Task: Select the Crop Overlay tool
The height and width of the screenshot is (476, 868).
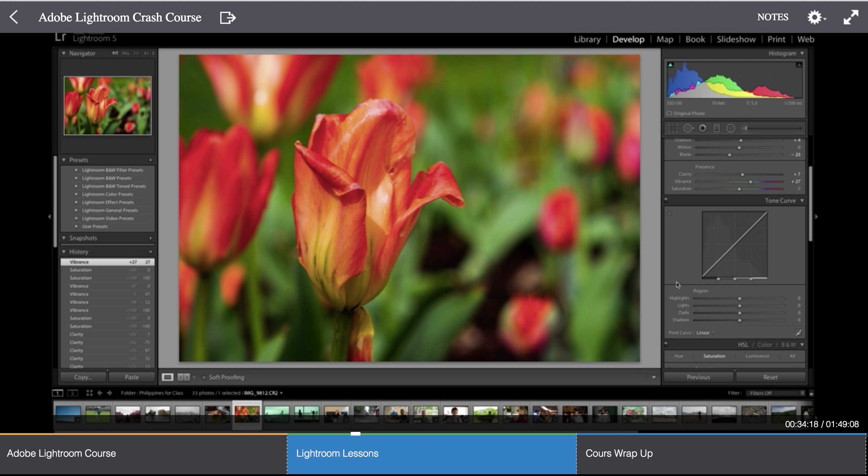Action: coord(673,128)
